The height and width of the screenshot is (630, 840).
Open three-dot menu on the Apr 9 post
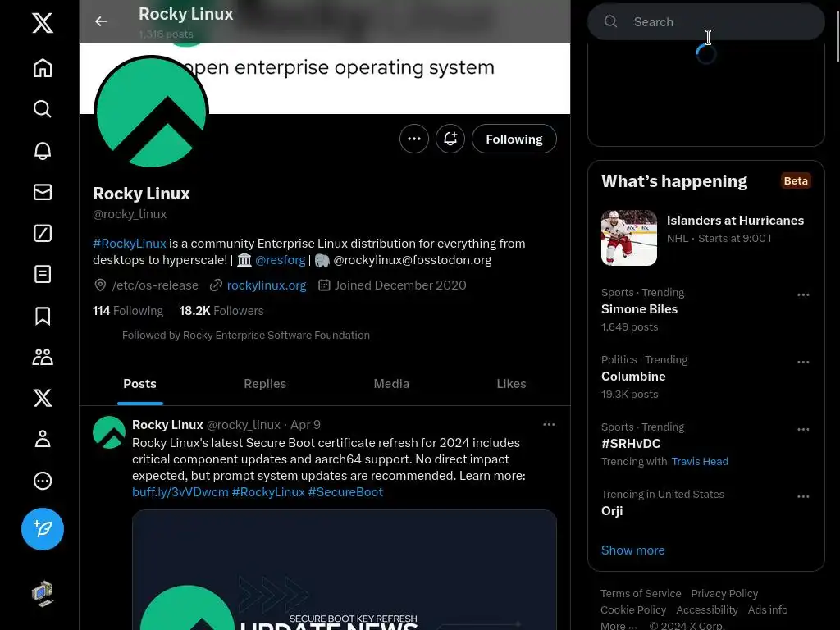[549, 424]
